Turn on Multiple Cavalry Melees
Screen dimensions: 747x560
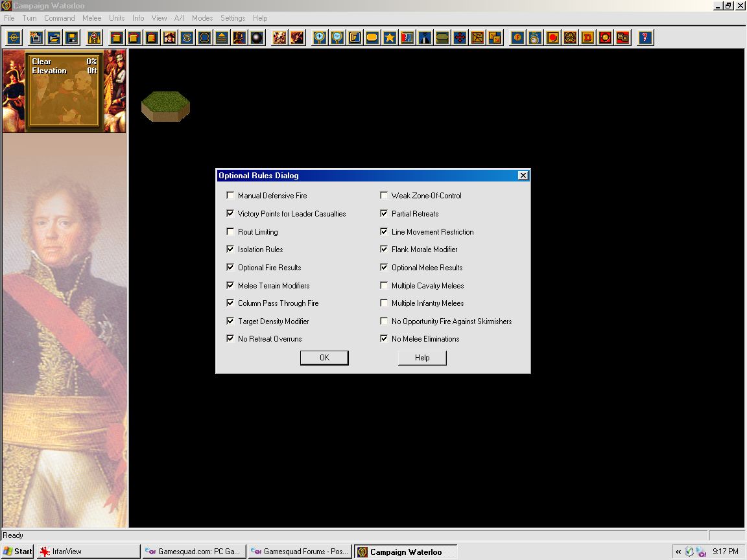coord(384,286)
